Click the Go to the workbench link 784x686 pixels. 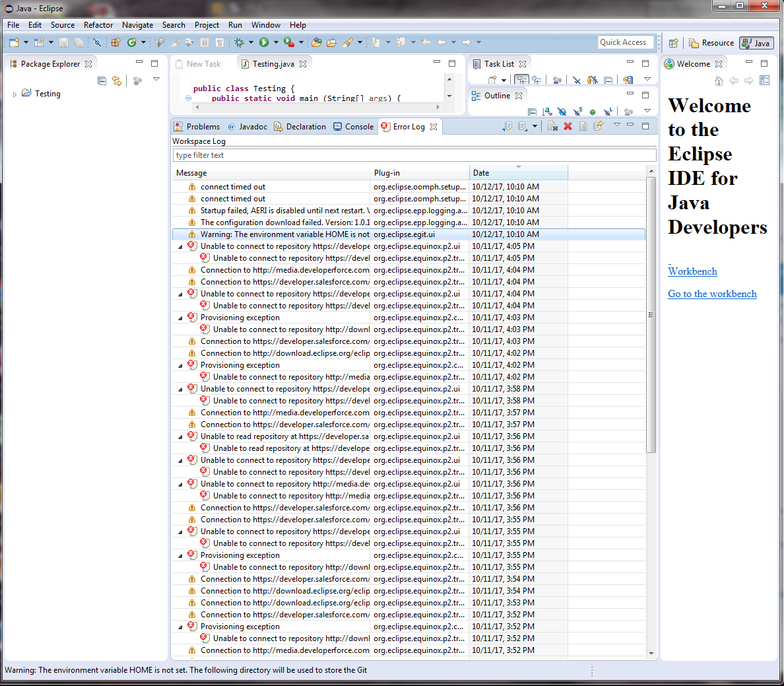point(712,294)
